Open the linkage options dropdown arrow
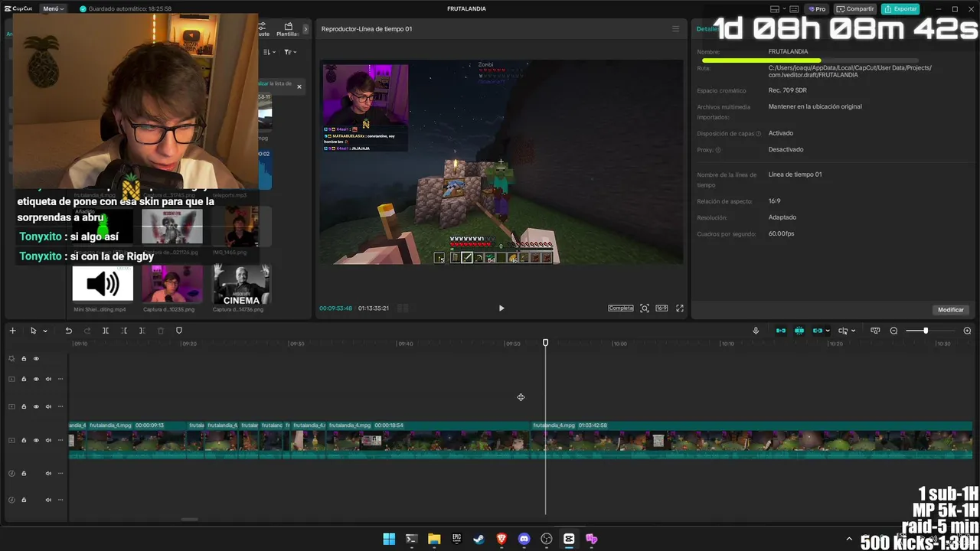 [x=828, y=331]
